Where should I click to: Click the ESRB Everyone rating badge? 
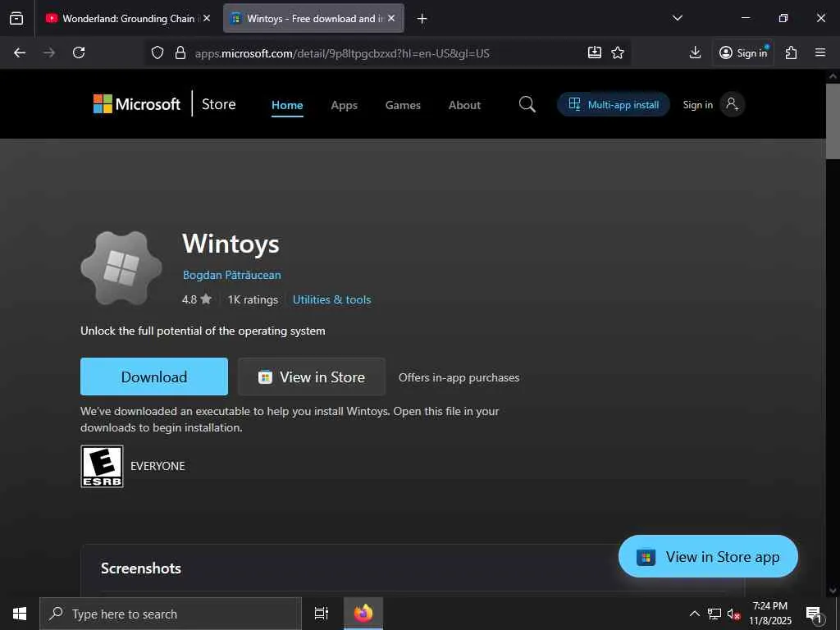pyautogui.click(x=102, y=466)
